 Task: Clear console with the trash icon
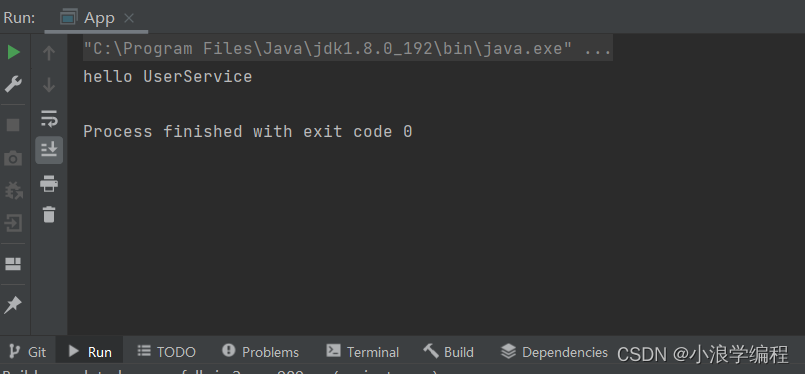49,214
